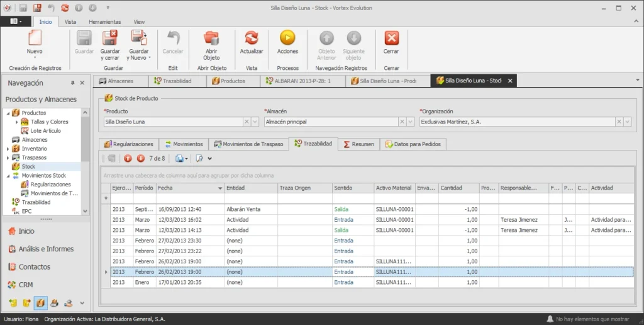Image resolution: width=644 pixels, height=325 pixels.
Task: Switch to the Resumen tab
Action: [358, 144]
